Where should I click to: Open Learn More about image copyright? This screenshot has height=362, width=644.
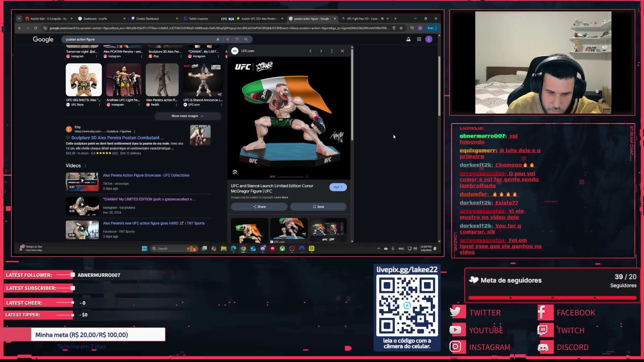pos(281,197)
